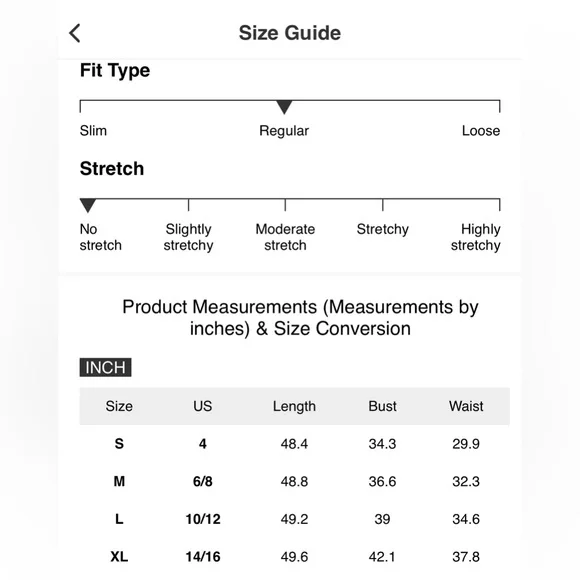
Task: Select the Loose fit label
Action: pyautogui.click(x=480, y=131)
